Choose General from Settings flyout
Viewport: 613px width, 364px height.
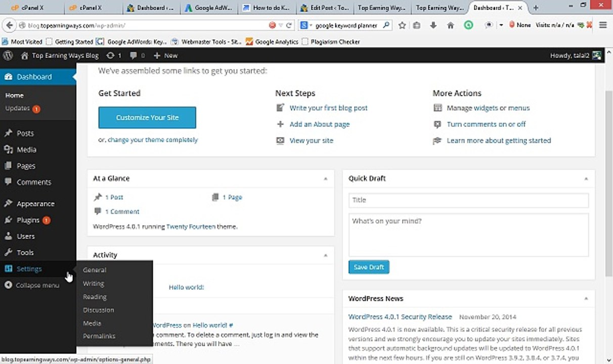pyautogui.click(x=95, y=270)
